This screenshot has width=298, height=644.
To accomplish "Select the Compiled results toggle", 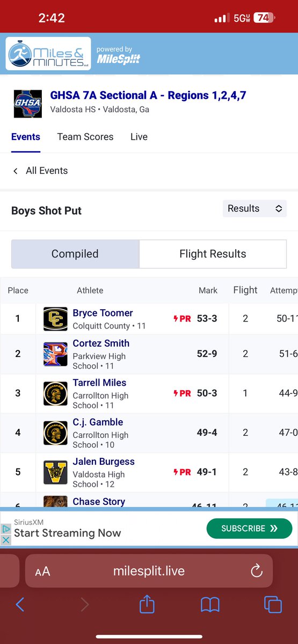I will tap(75, 254).
